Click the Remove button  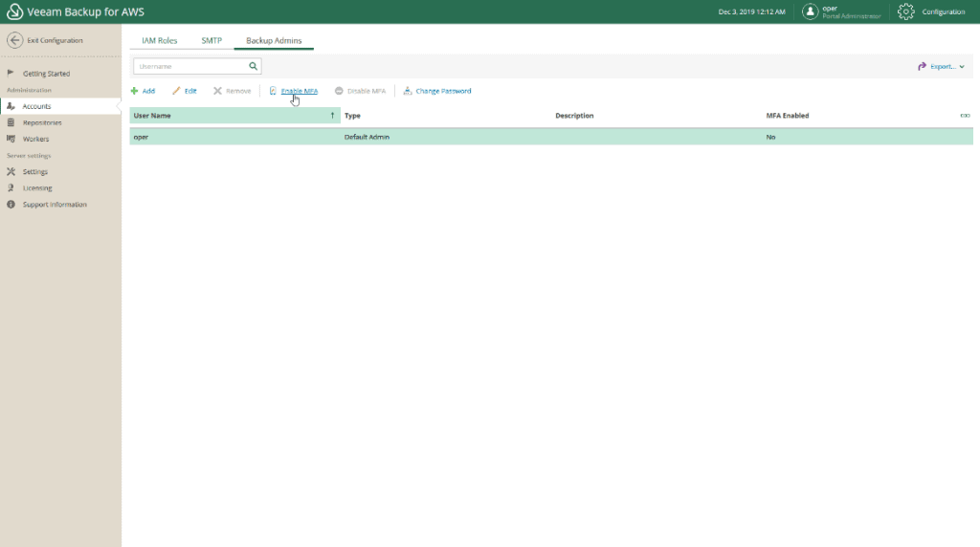pos(232,91)
